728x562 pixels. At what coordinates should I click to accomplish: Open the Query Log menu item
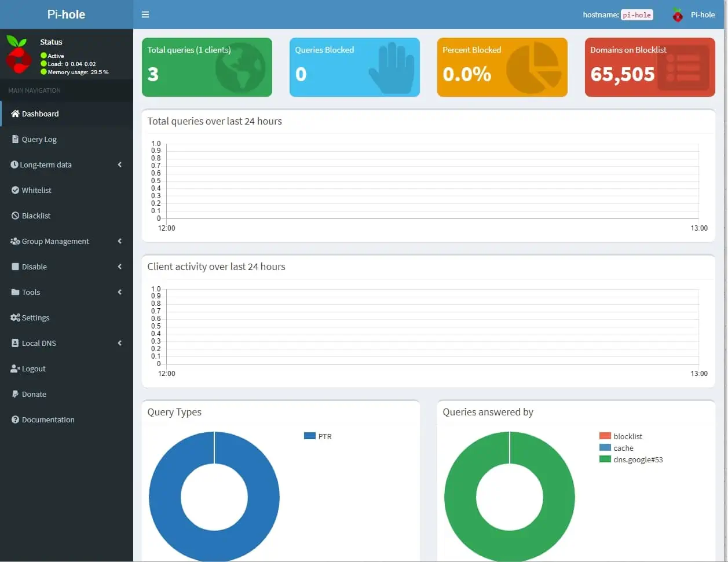[x=67, y=139]
